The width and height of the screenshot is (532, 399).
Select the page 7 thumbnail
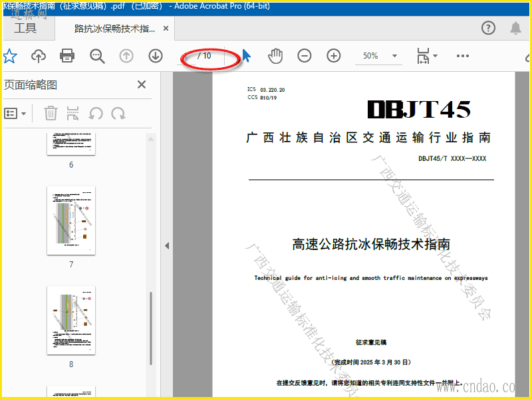click(x=71, y=221)
